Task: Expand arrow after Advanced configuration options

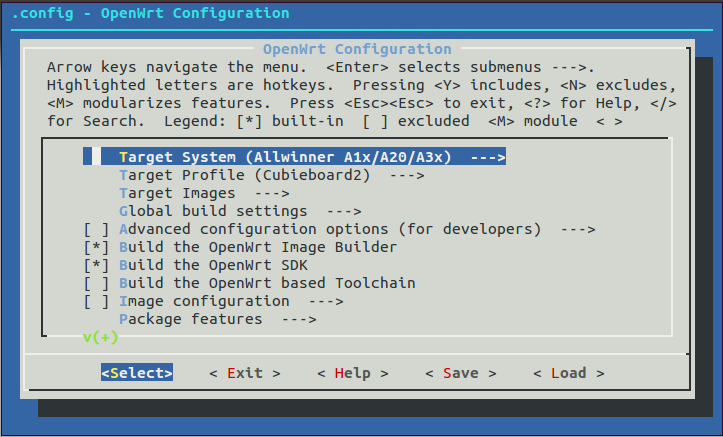Action: [578, 229]
